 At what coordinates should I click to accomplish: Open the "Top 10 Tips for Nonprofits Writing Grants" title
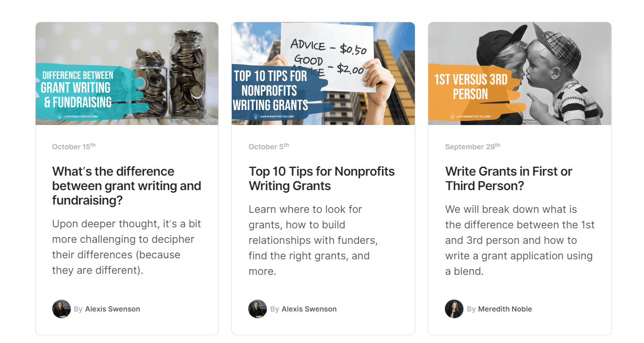pos(322,179)
